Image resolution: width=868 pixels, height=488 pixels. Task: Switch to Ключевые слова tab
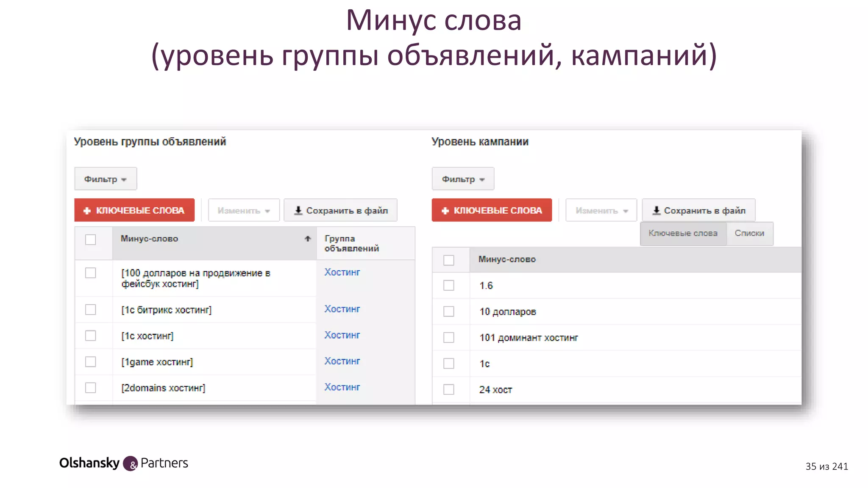click(x=683, y=233)
